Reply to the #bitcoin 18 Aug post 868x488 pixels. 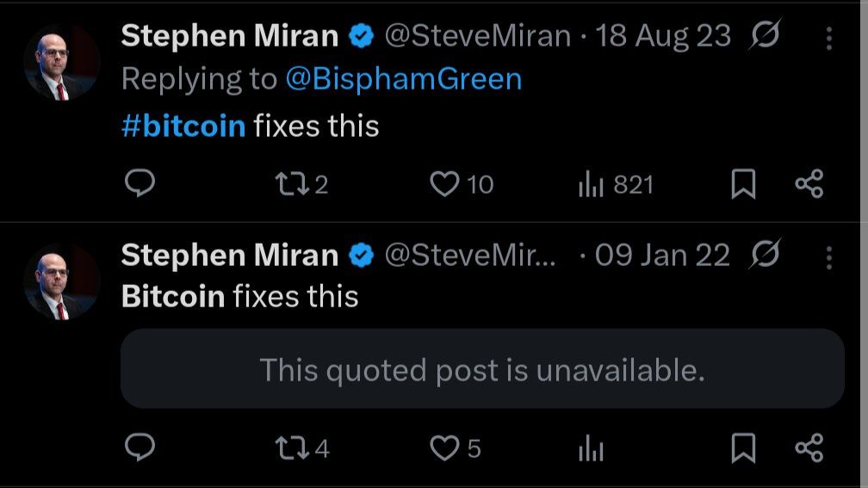tap(140, 183)
